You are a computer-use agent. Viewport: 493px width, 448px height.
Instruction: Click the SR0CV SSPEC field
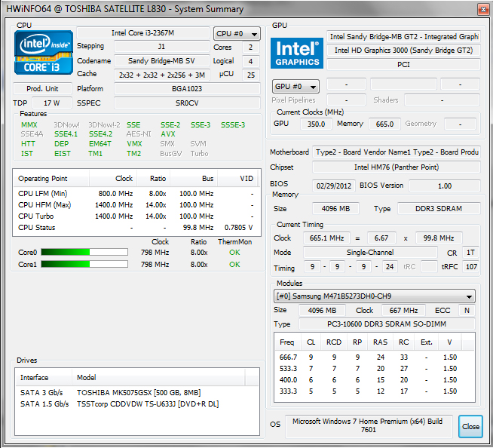[x=187, y=103]
